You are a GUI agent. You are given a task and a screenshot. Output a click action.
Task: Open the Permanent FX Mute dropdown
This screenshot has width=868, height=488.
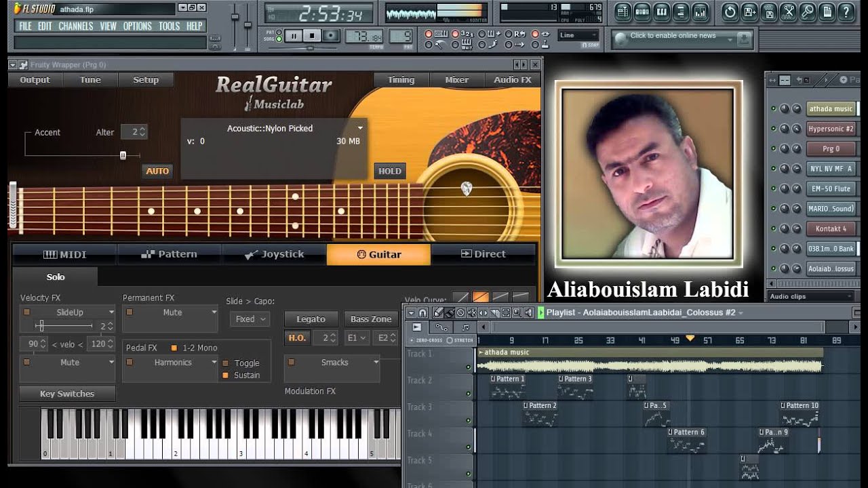214,312
